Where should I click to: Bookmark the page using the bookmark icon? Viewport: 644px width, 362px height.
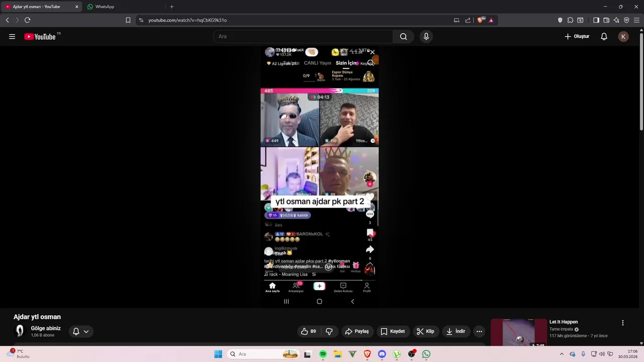128,20
